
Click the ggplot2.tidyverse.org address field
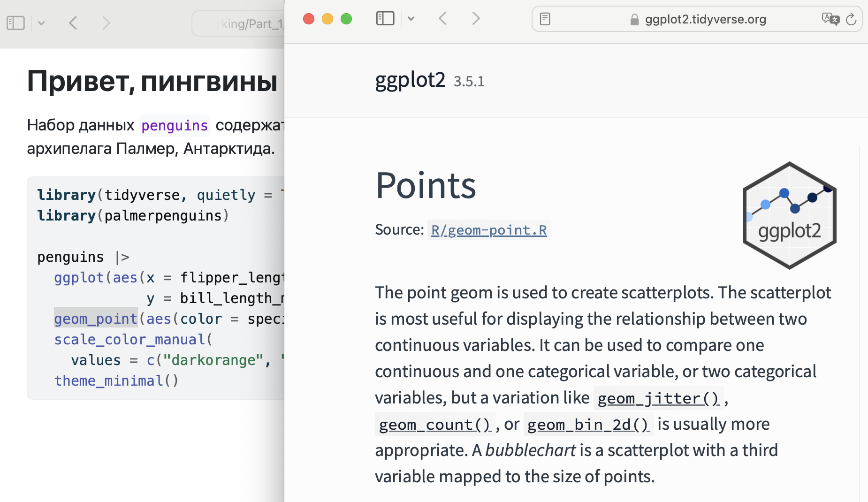tap(697, 19)
